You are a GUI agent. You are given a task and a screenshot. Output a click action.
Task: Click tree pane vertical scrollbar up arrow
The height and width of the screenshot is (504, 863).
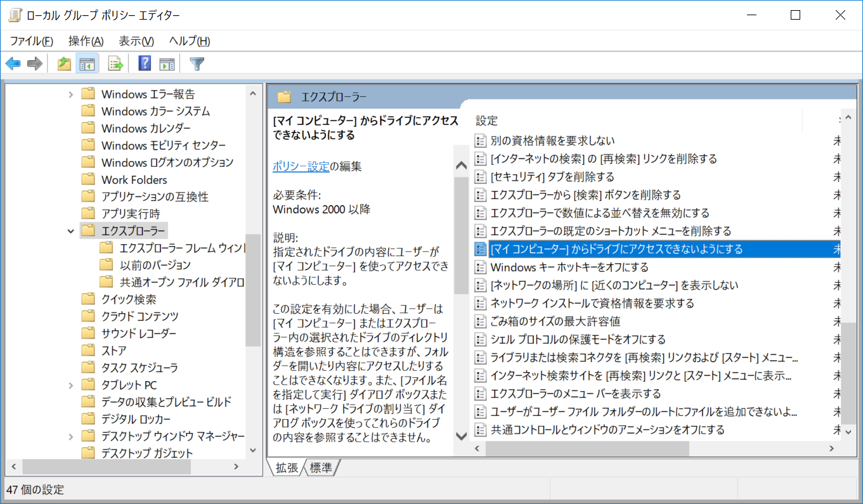pos(253,93)
